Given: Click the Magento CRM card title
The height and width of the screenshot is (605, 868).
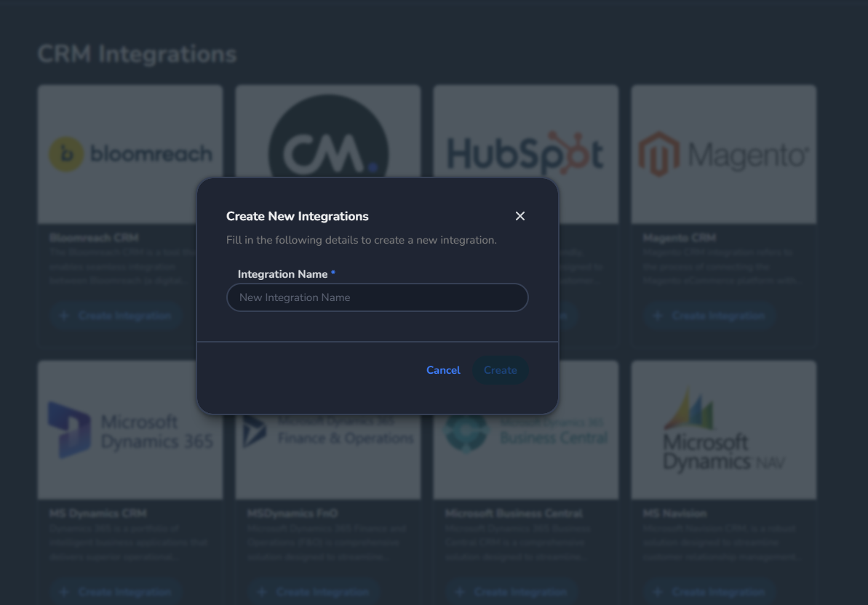Looking at the screenshot, I should (680, 238).
